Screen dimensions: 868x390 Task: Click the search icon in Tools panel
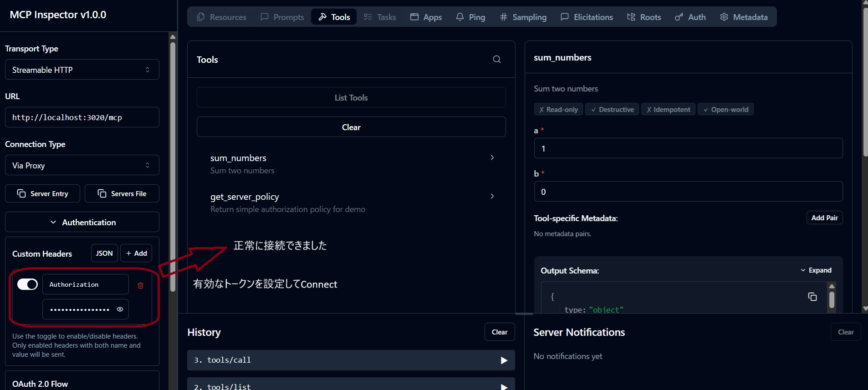[x=497, y=59]
